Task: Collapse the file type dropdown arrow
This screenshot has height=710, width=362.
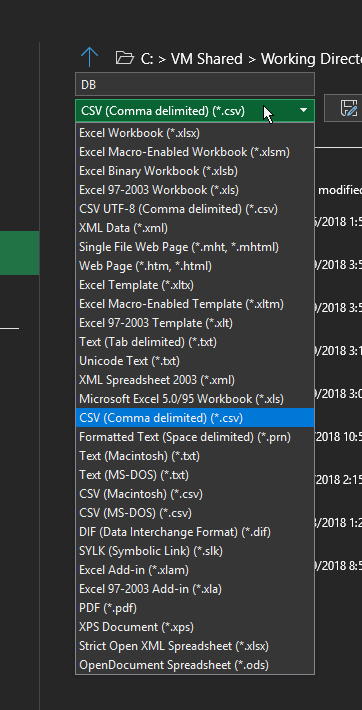Action: tap(304, 110)
